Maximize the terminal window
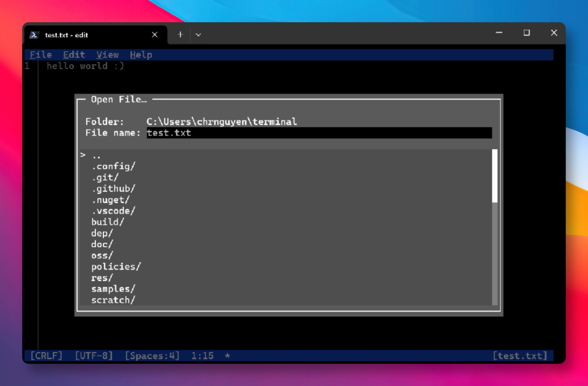The width and height of the screenshot is (588, 386). pos(526,33)
